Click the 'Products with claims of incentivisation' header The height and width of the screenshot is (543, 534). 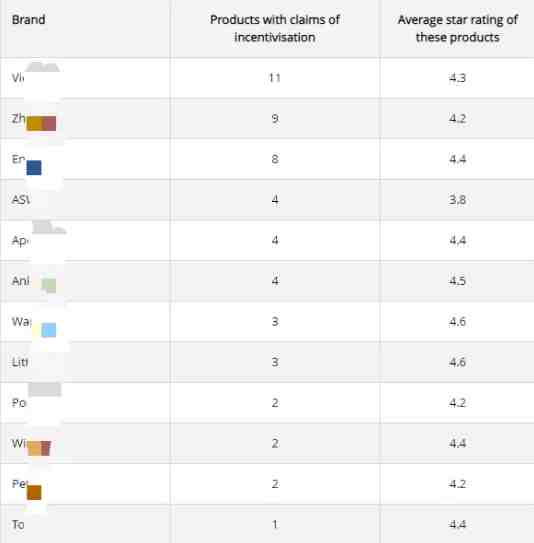(275, 28)
